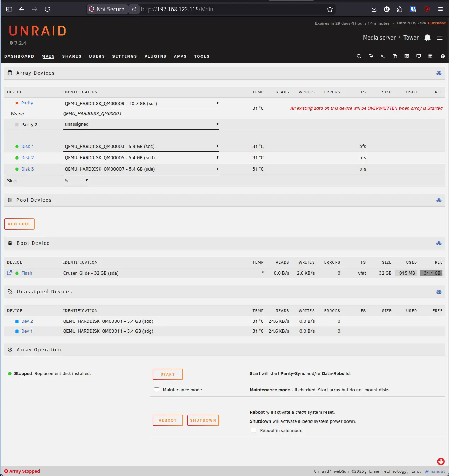
Task: Toggle Unassigned Devices view icon
Action: pos(439,292)
